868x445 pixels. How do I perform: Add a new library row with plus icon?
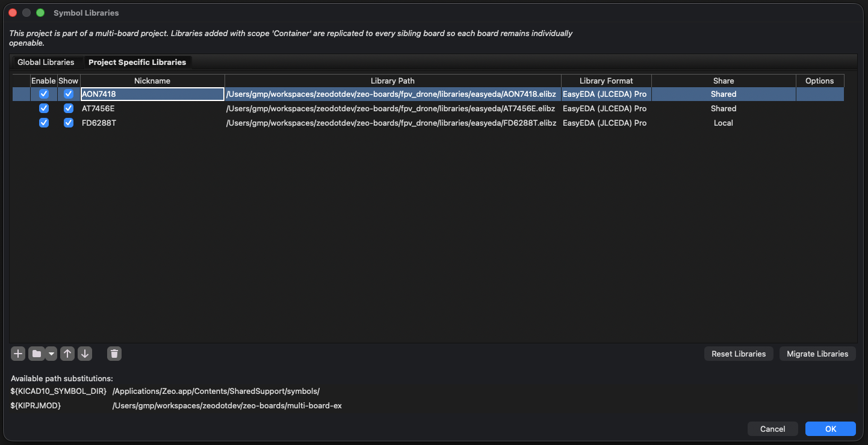[18, 354]
